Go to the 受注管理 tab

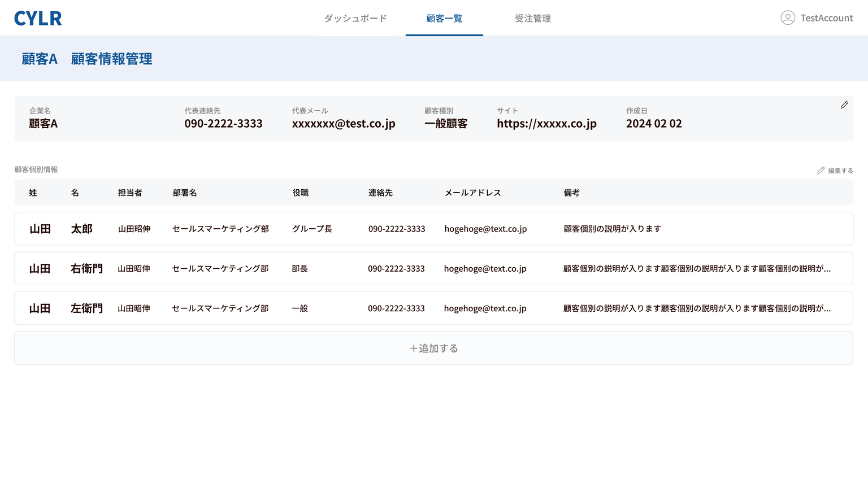532,19
